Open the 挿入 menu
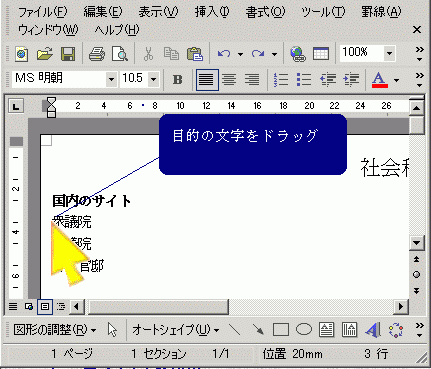This screenshot has width=431, height=369. pyautogui.click(x=212, y=12)
